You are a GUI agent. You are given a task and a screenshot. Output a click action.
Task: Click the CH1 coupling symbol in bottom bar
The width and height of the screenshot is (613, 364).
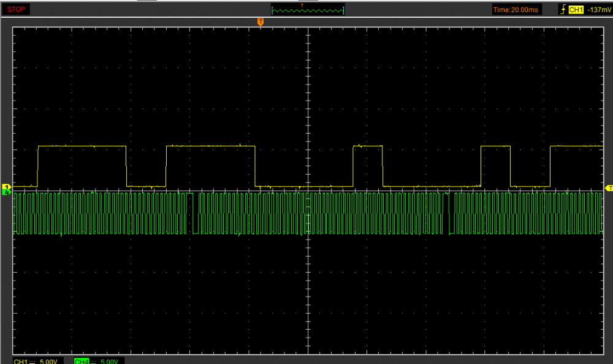click(32, 361)
